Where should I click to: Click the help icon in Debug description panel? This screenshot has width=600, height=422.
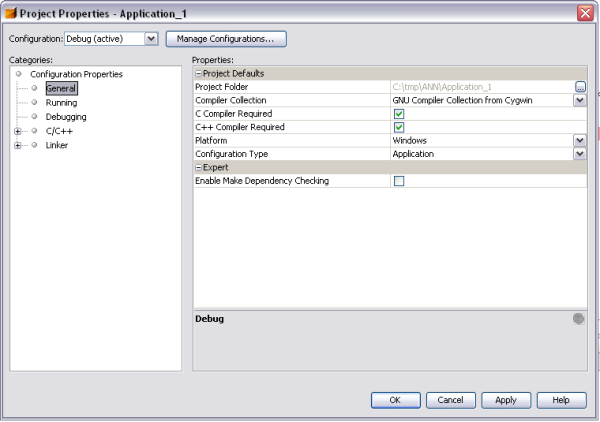[x=578, y=318]
